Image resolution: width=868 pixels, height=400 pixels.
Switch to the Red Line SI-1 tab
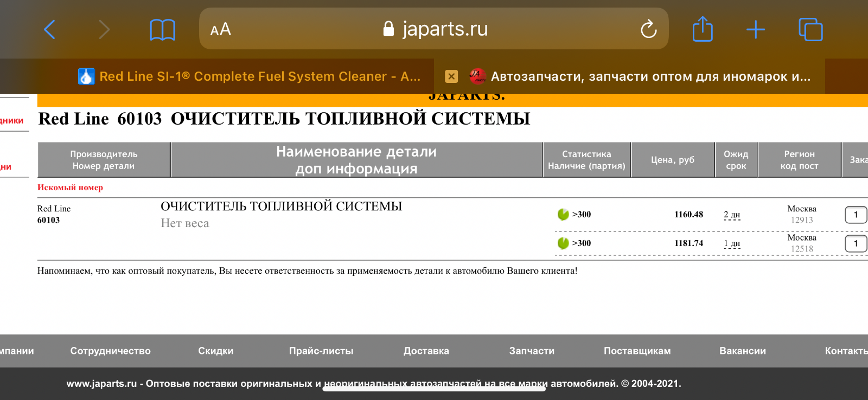click(217, 76)
